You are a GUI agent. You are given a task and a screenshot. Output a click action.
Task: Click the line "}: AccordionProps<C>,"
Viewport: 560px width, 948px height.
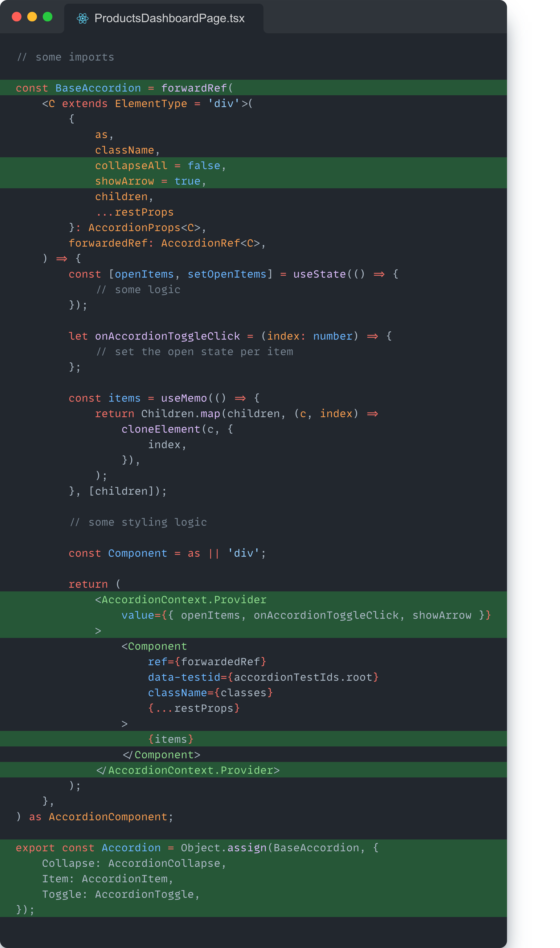pyautogui.click(x=138, y=228)
